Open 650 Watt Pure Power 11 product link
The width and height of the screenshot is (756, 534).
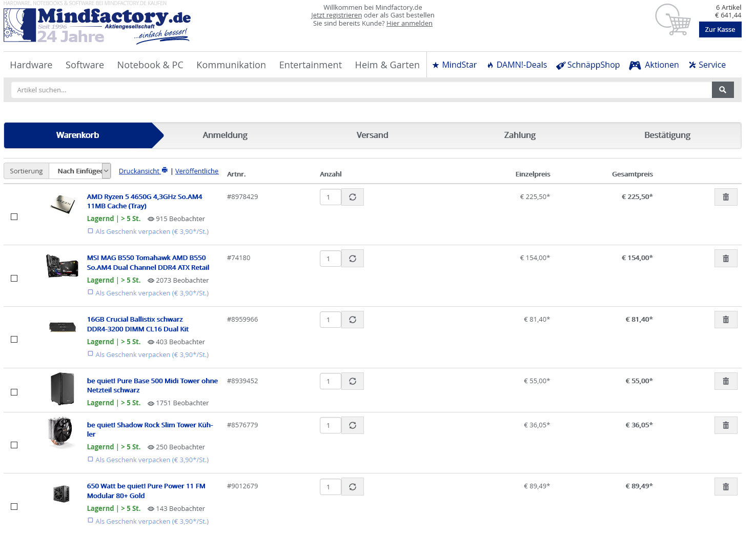146,491
